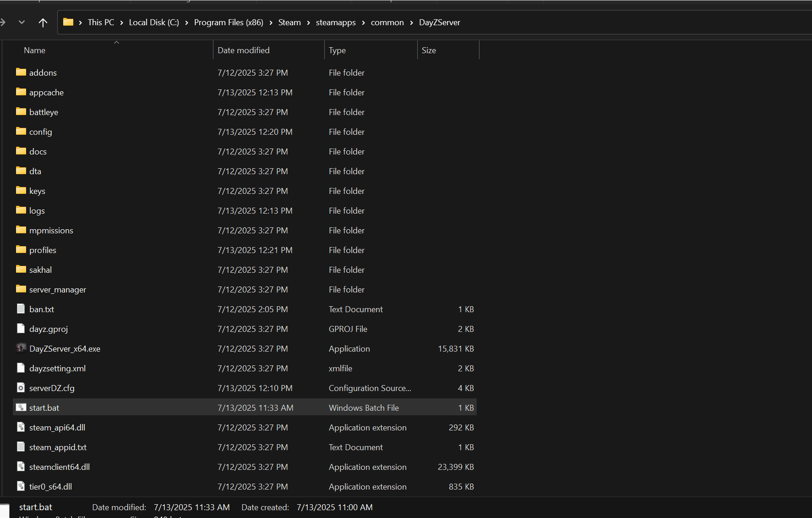Sort list by the Type column
Screen dimensions: 812x518
pos(337,50)
